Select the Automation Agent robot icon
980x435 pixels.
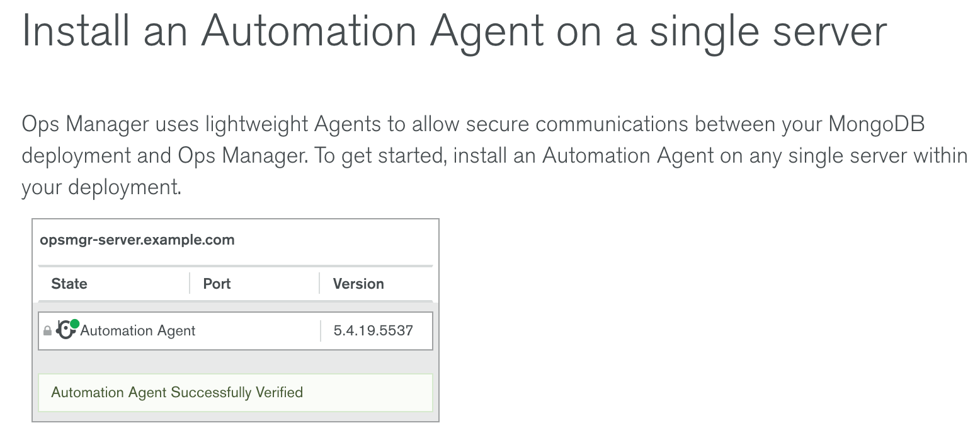(65, 330)
